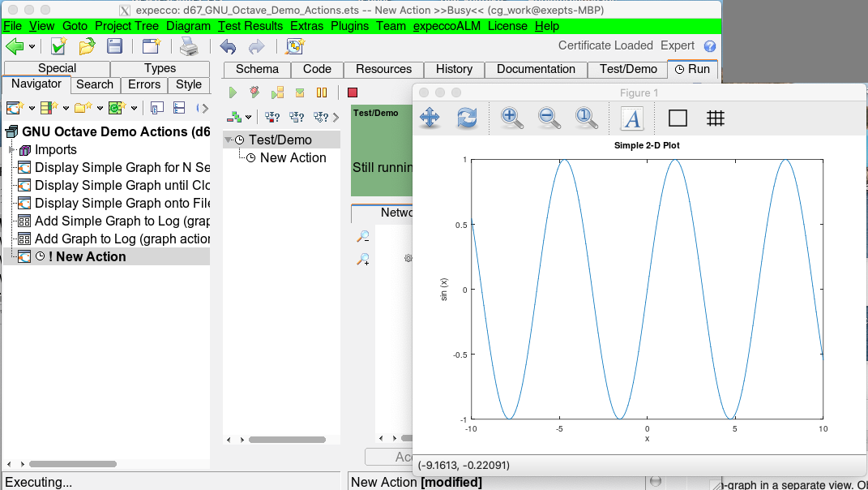The image size is (868, 490).
Task: Click the printer icon in main toolbar
Action: pyautogui.click(x=189, y=47)
